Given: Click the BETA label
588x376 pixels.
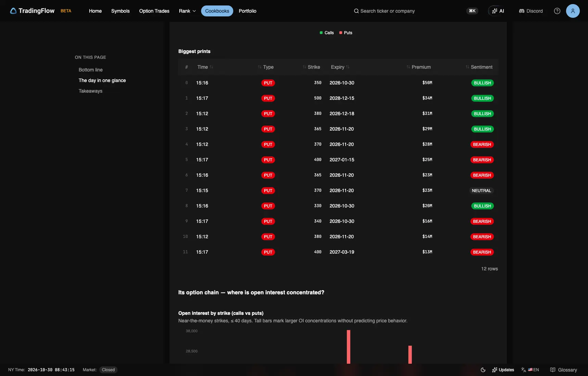Looking at the screenshot, I should coord(66,11).
